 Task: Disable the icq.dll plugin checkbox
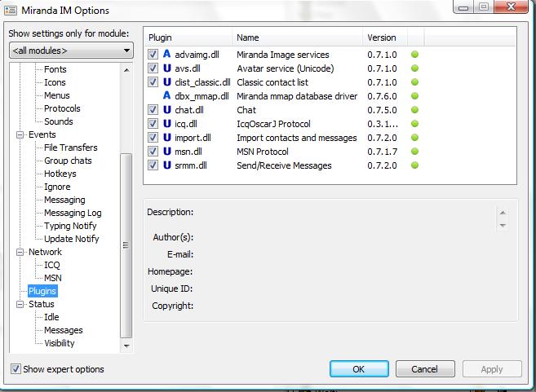pyautogui.click(x=153, y=124)
